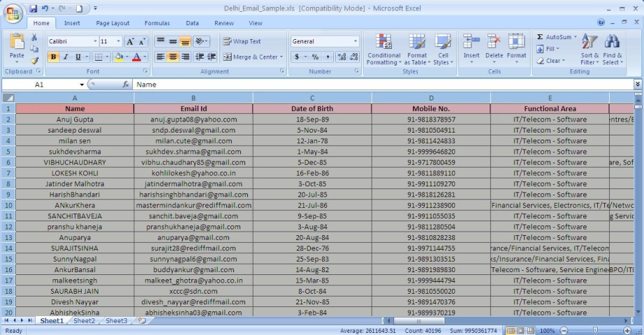The width and height of the screenshot is (644, 335).
Task: Open the General number format dropdown
Action: (x=355, y=42)
